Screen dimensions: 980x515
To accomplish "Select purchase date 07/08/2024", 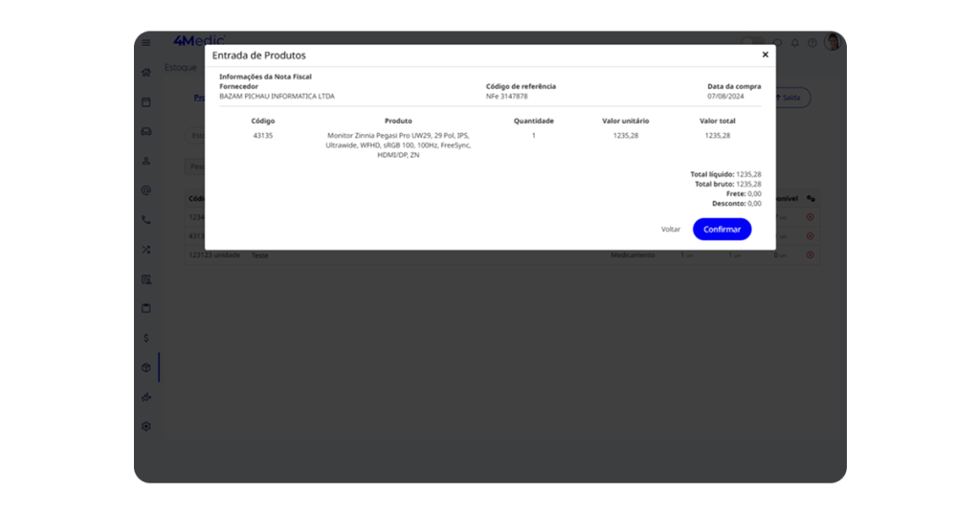I will click(725, 97).
